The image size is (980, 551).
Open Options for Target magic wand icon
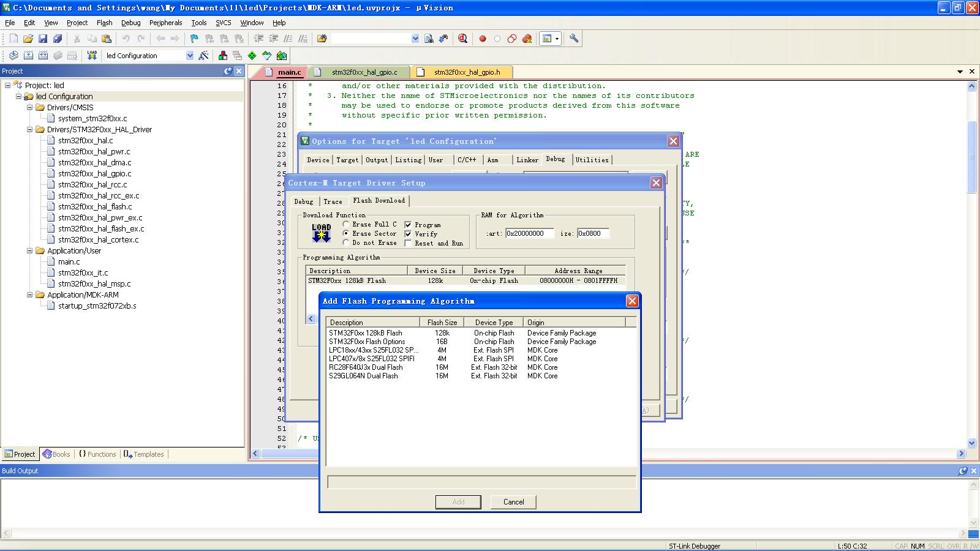(x=204, y=56)
